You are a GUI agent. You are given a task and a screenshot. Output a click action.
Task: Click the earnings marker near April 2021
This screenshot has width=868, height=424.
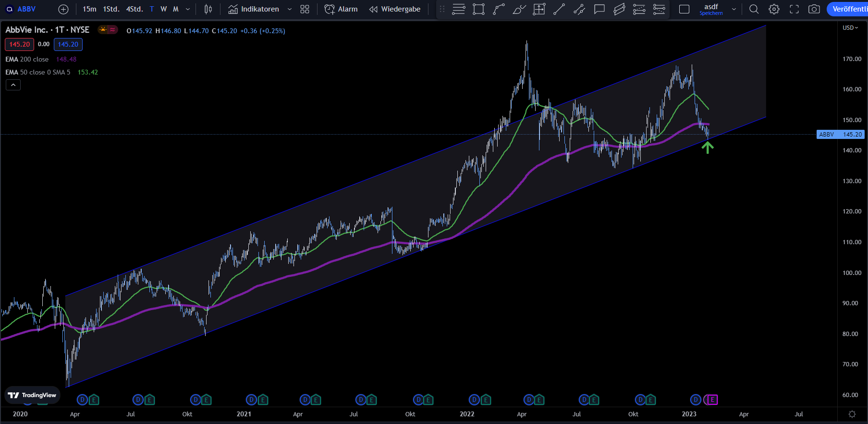pos(316,399)
